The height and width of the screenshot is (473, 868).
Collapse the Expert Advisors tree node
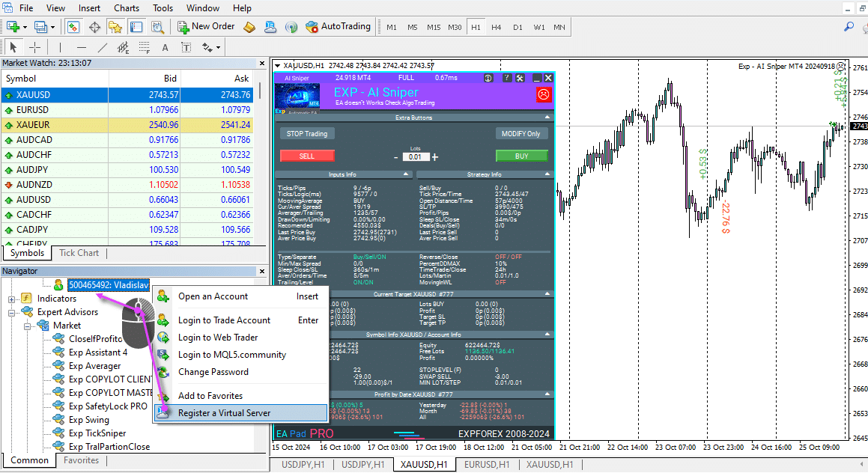[12, 312]
